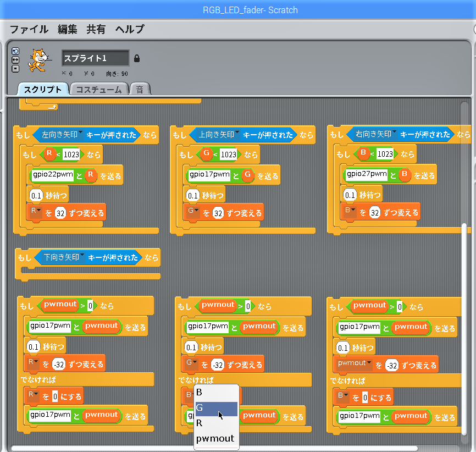Viewport: 476px width, 452px height.
Task: Switch to the スクリプト tab
Action: 43,89
